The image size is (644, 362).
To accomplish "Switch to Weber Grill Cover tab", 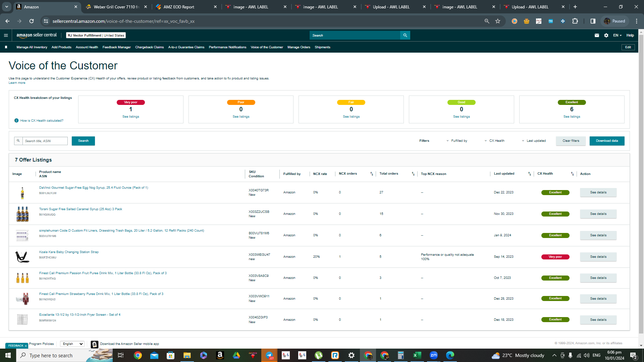I will click(x=116, y=7).
